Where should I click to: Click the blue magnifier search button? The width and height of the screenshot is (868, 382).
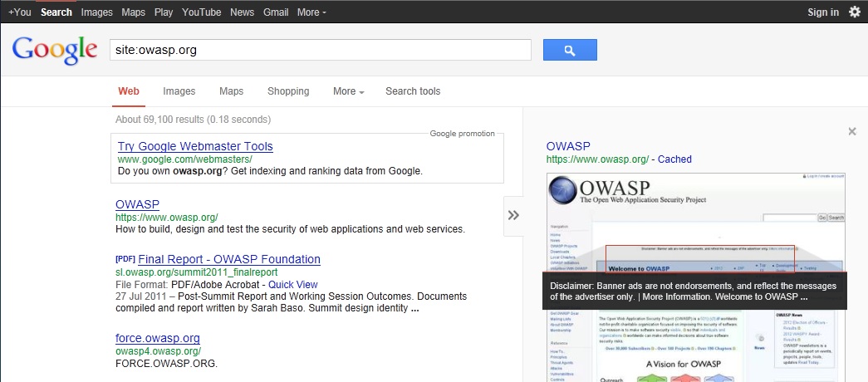(570, 50)
